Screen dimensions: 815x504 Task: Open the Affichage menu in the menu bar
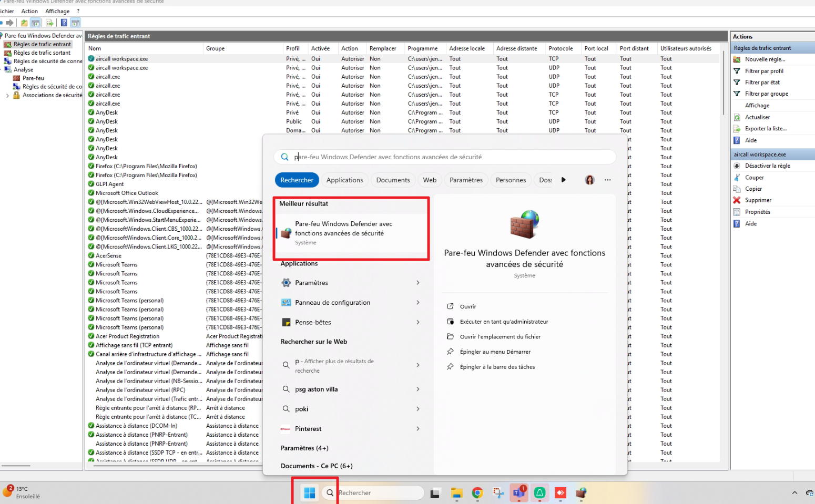(57, 11)
